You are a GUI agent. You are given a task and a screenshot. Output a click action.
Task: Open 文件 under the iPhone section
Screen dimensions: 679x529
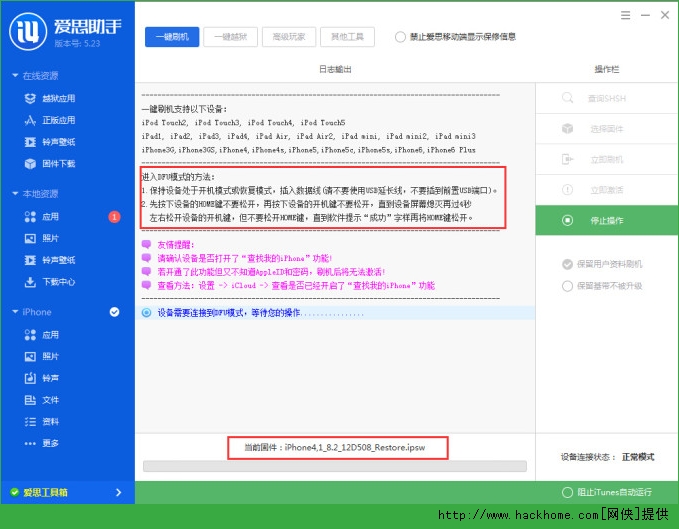click(50, 400)
